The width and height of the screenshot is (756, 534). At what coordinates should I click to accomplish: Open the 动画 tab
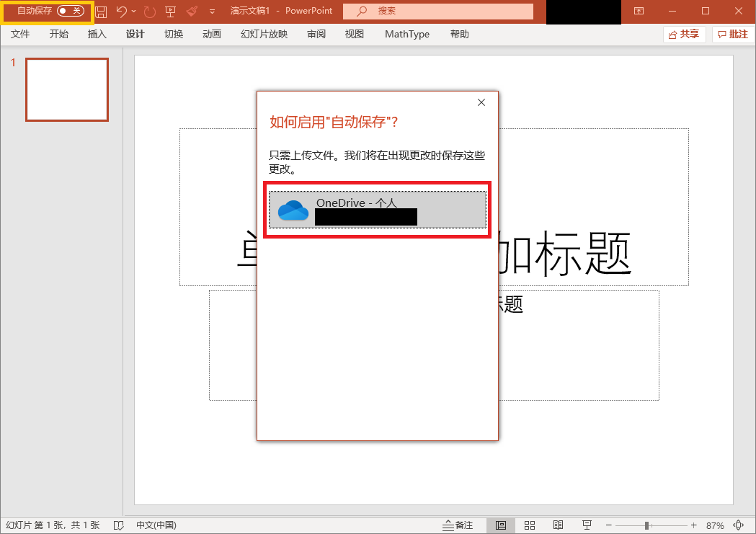tap(212, 34)
